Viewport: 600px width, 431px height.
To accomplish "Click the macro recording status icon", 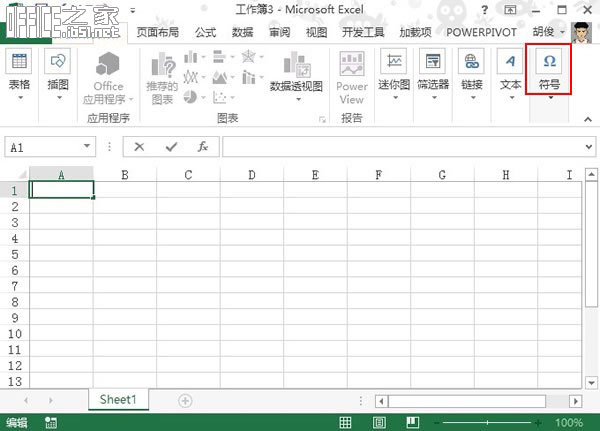I will coord(51,423).
